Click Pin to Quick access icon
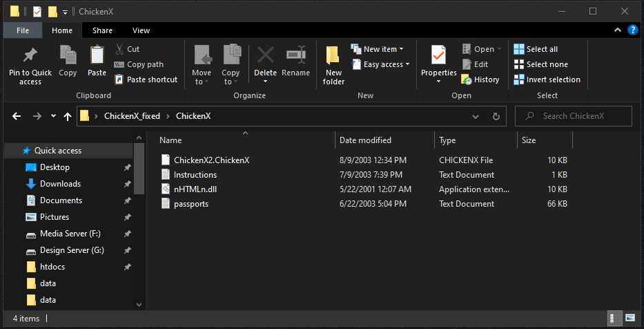The height and width of the screenshot is (329, 644). pyautogui.click(x=30, y=55)
